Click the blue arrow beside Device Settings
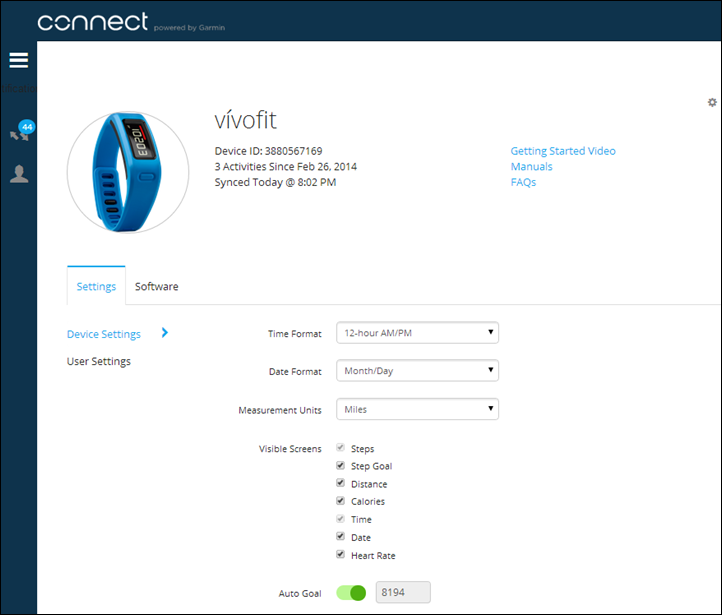This screenshot has height=615, width=722. coord(164,333)
